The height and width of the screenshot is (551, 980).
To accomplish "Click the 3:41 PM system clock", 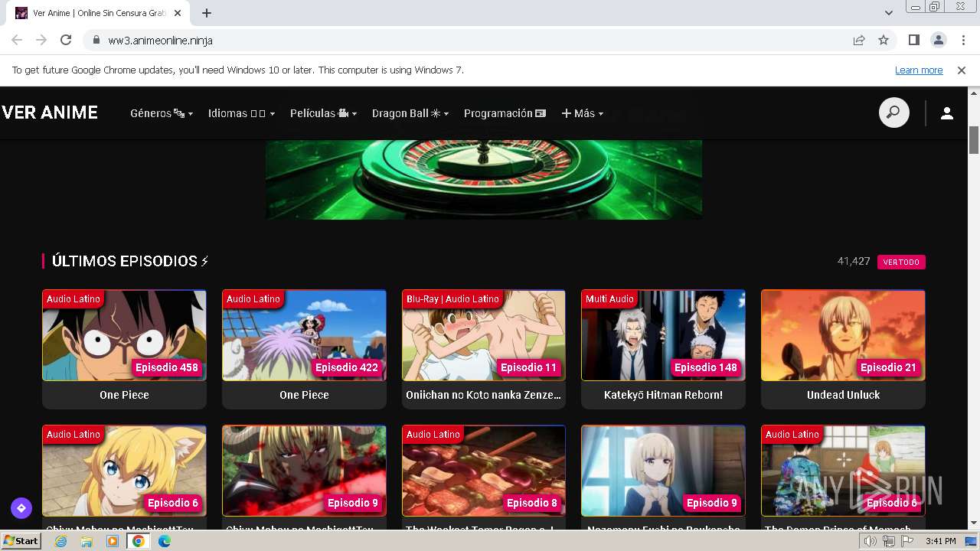I will pyautogui.click(x=940, y=541).
